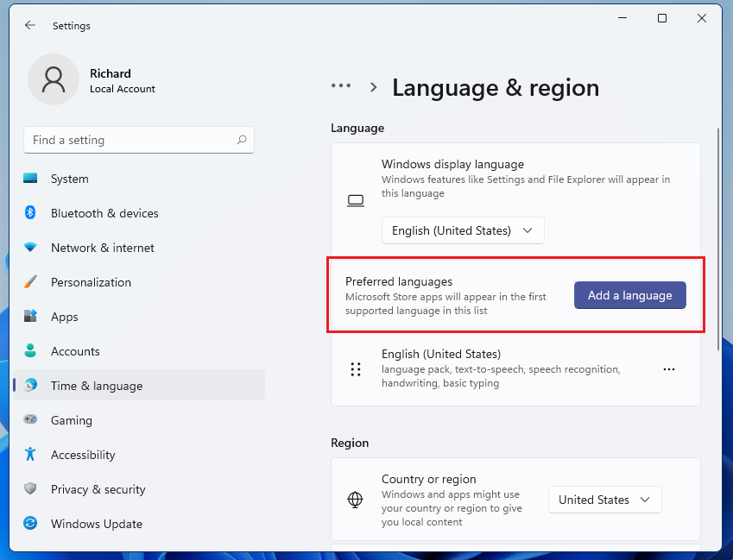Screen dimensions: 733x560
Task: Click the search magnifier icon
Action: tap(242, 140)
